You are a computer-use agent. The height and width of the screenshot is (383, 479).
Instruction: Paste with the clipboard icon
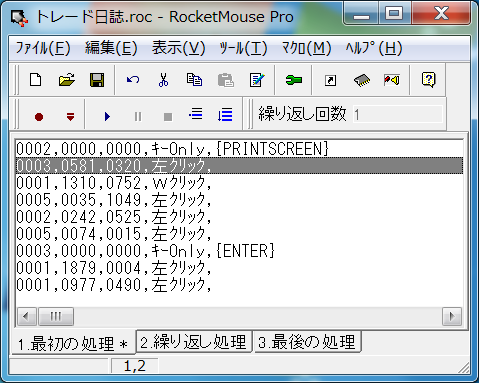coord(226,80)
